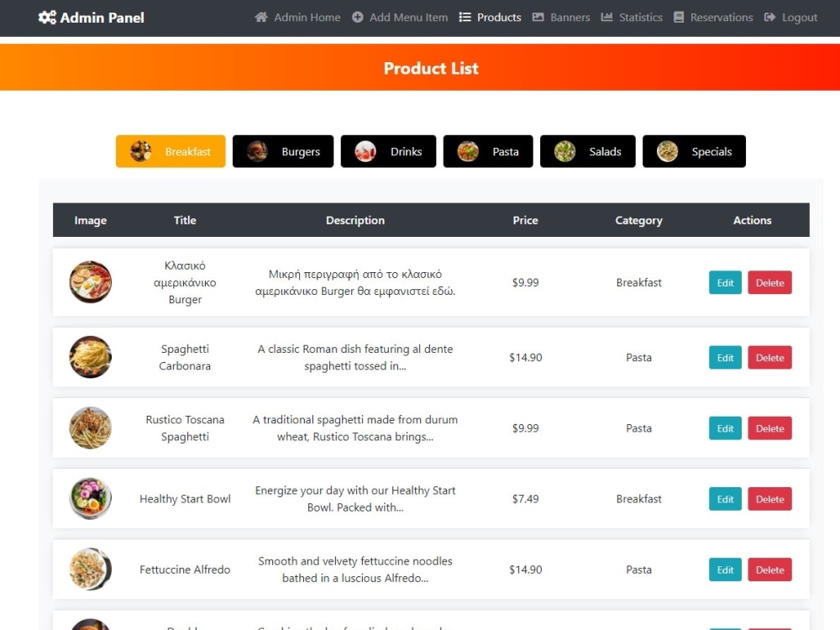Click the Pasta category dish icon

point(468,151)
